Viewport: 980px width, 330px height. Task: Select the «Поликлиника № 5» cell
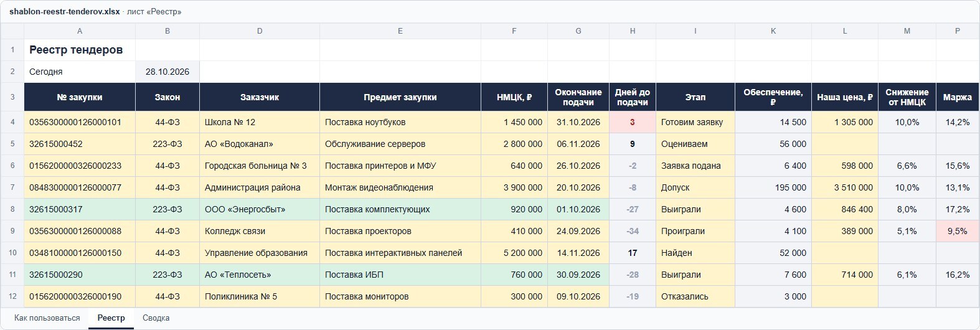click(260, 296)
